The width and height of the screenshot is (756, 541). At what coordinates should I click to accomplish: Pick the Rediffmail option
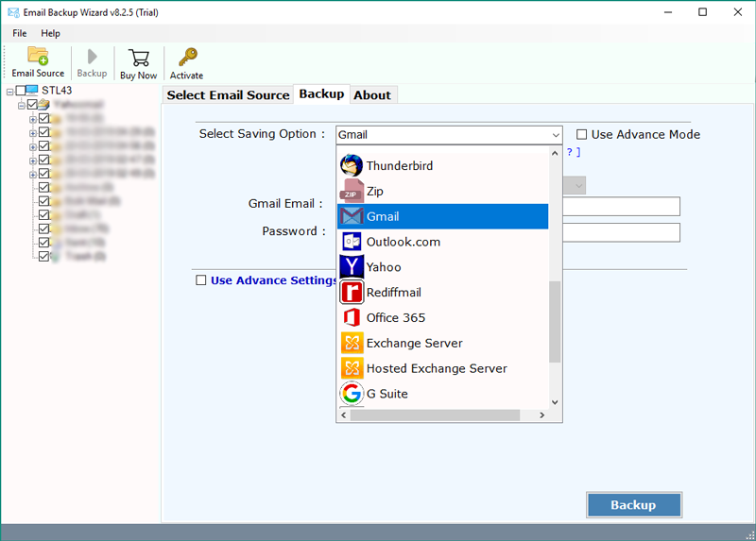[x=442, y=293]
